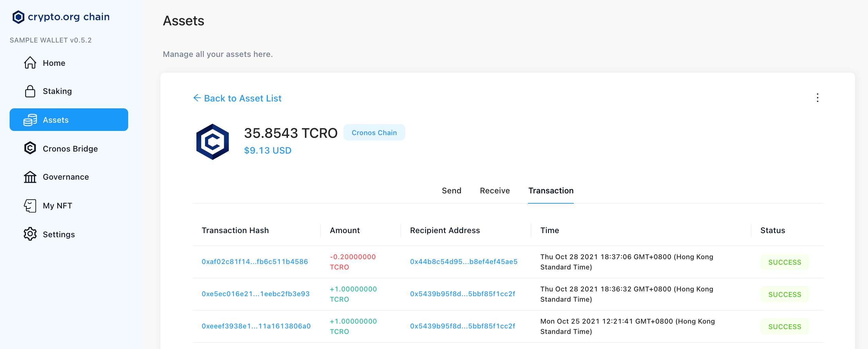Click the My NFT icon
868x349 pixels.
[30, 206]
